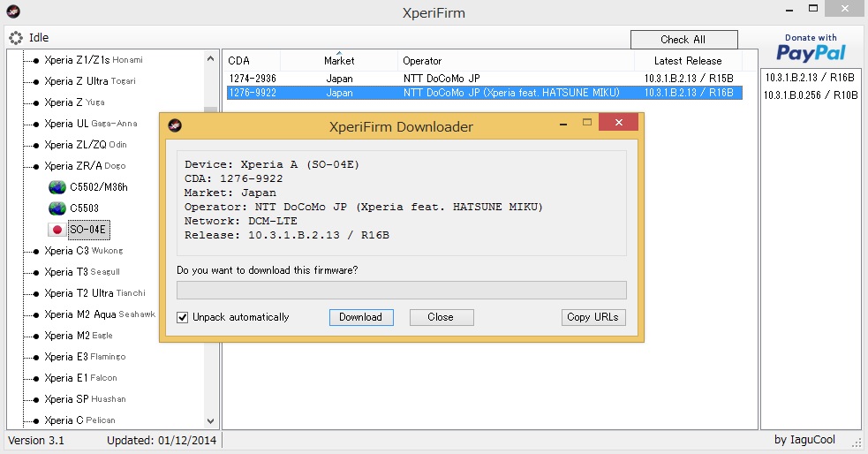
Task: Click the globe icon beside C5503
Action: click(57, 208)
